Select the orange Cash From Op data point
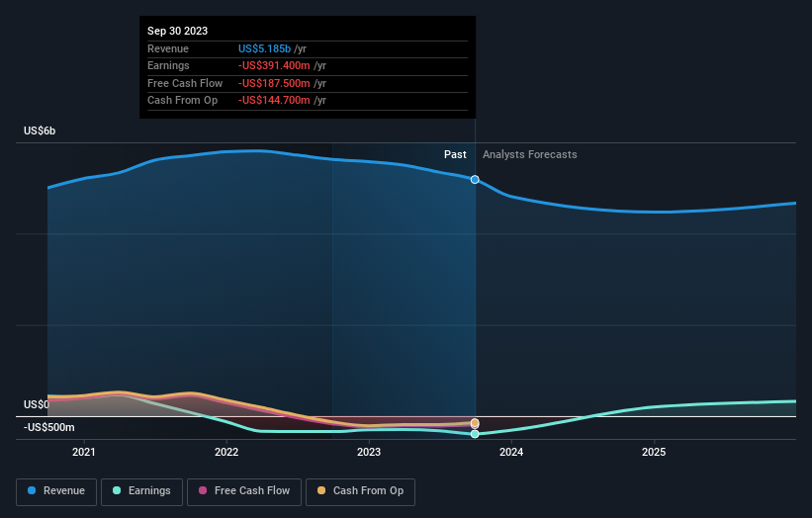The image size is (812, 518). coord(475,423)
